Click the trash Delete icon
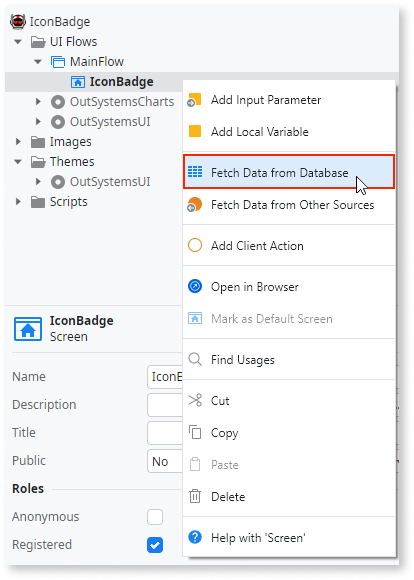 click(195, 496)
